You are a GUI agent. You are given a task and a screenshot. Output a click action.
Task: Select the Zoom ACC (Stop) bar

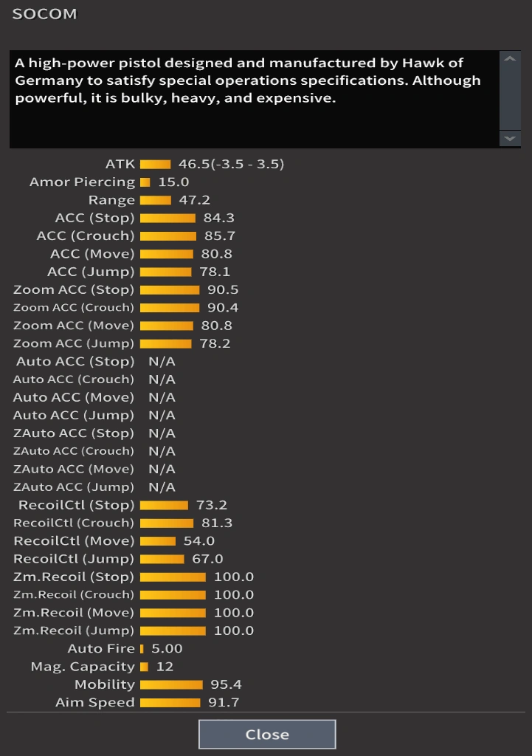tap(170, 290)
